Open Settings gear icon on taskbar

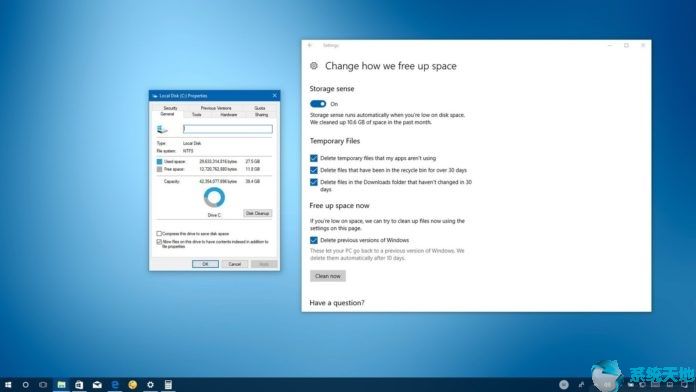[x=150, y=384]
